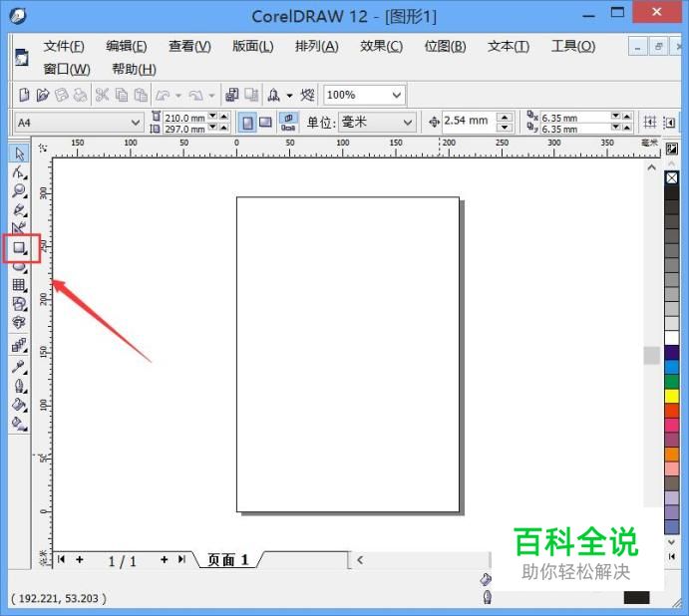
Task: Select the Interactive Fill tool
Action: click(x=19, y=424)
